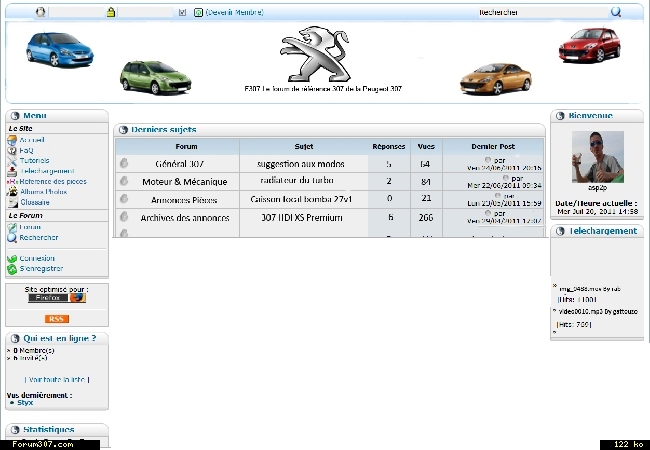
Task: Open the Moteur & Mécanique forum
Action: pyautogui.click(x=184, y=182)
